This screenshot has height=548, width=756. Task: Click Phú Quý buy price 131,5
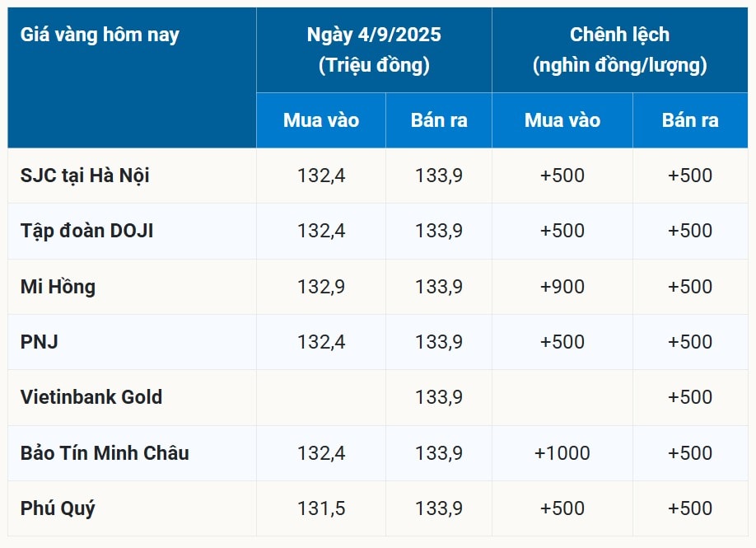point(321,508)
